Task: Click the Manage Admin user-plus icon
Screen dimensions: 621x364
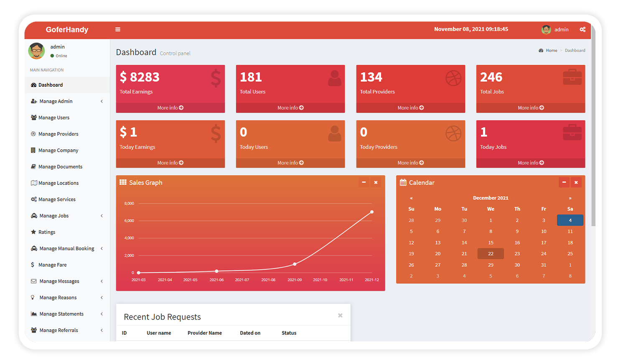Action: tap(34, 101)
